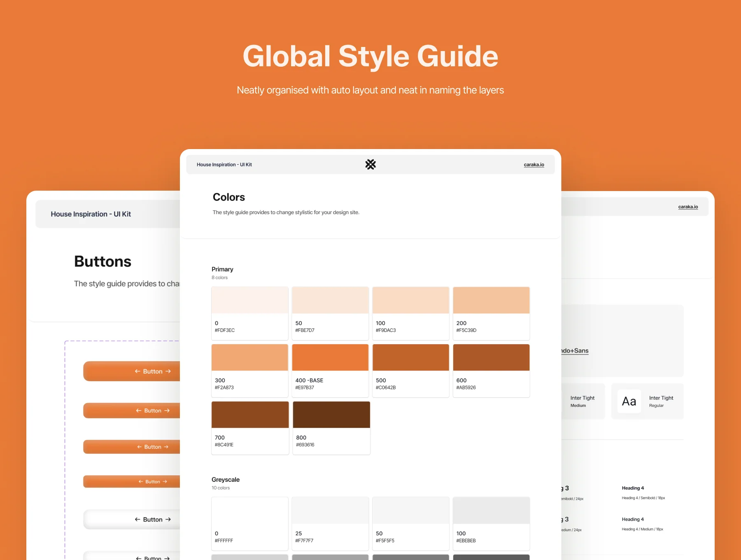The height and width of the screenshot is (560, 741).
Task: Click the Aa preview tile for Inter Tight Regular
Action: click(629, 401)
